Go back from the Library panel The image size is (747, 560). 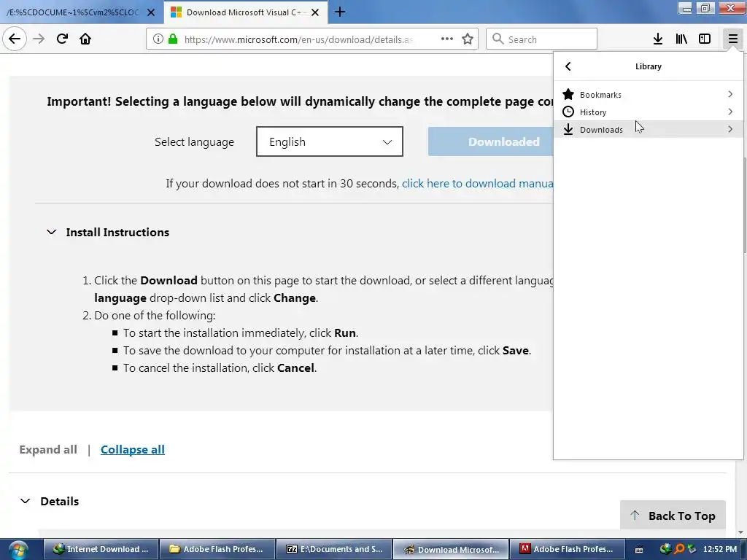[x=568, y=66]
